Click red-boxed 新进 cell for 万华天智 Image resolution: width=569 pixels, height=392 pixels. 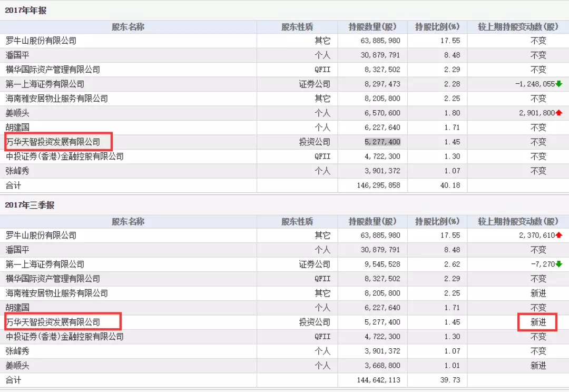538,322
